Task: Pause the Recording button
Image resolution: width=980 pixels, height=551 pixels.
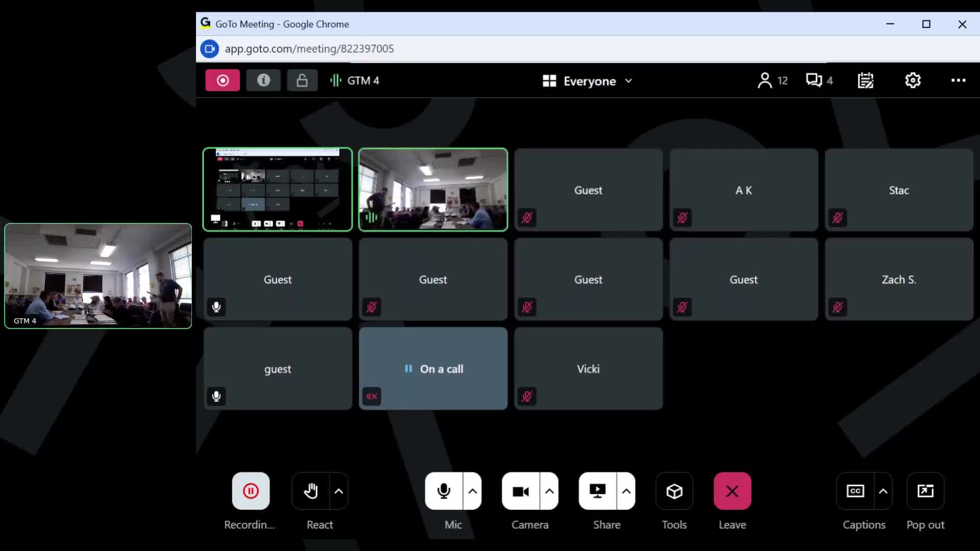Action: coord(251,491)
